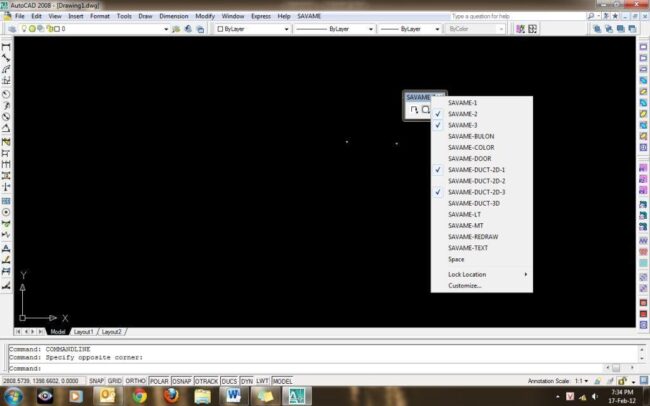Select the radius dimension tool
The height and width of the screenshot is (406, 650).
[x=6, y=95]
